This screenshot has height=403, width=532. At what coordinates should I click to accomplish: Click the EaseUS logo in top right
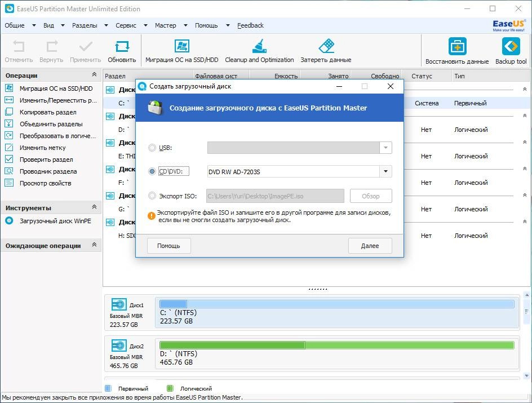tap(509, 25)
